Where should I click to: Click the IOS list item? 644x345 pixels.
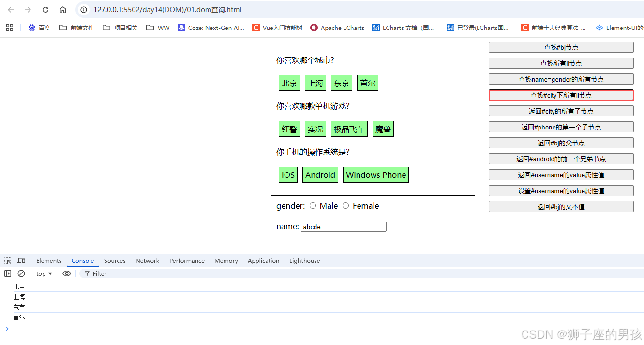pos(288,175)
